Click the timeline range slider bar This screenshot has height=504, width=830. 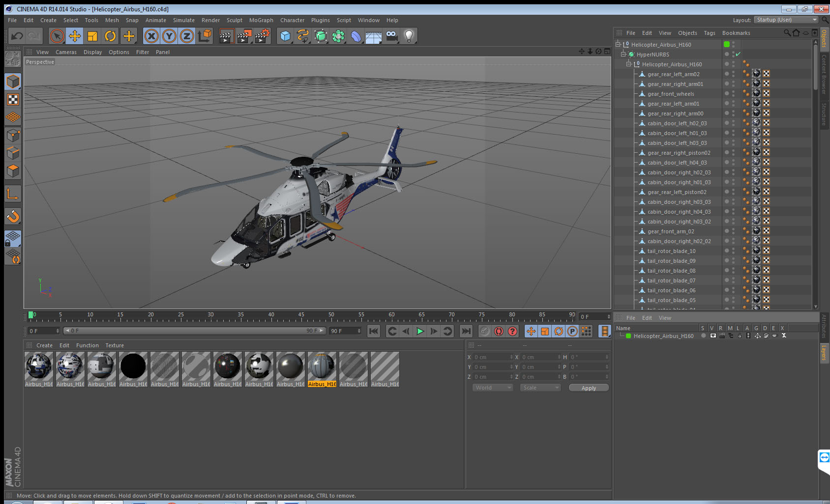(195, 331)
